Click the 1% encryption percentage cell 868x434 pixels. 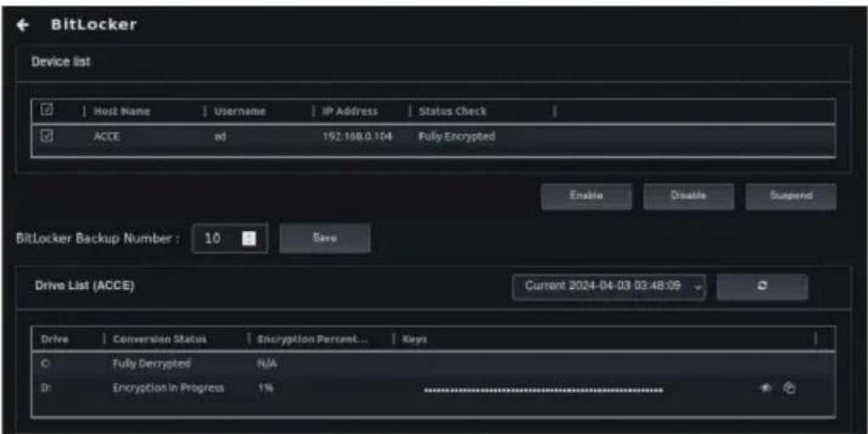[x=265, y=388]
